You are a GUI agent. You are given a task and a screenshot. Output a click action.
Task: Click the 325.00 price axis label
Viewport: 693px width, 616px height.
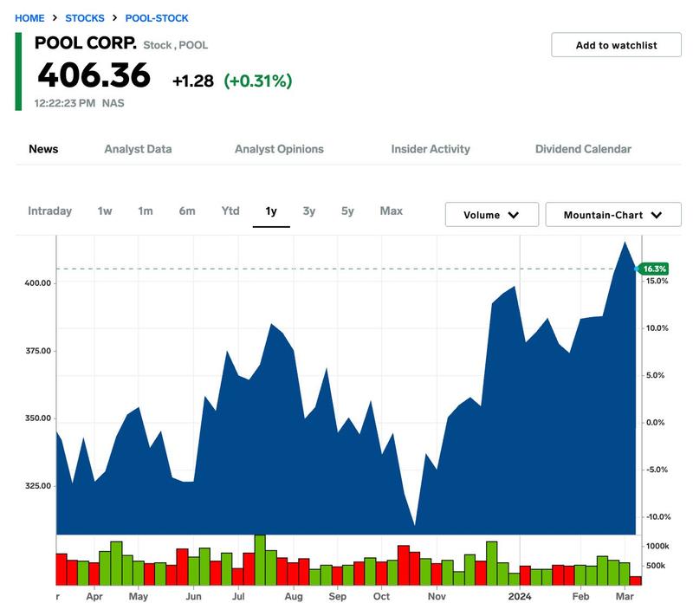[38, 486]
